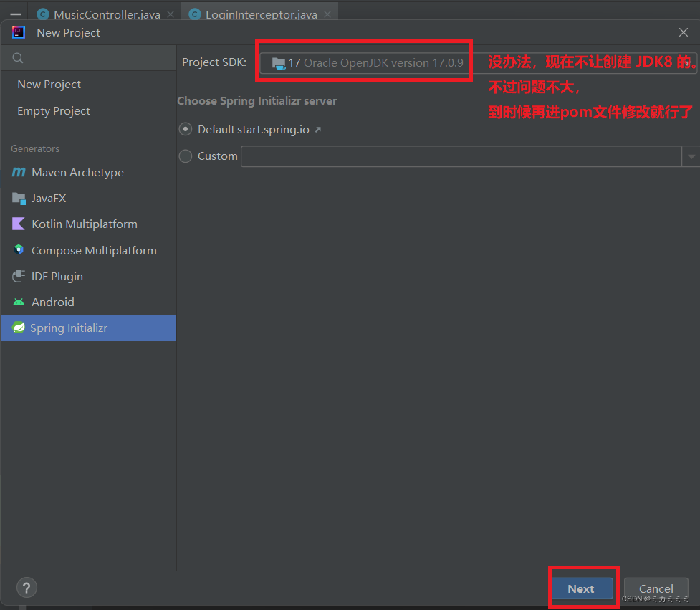Close the New Project dialog
The image size is (700, 610).
click(684, 32)
